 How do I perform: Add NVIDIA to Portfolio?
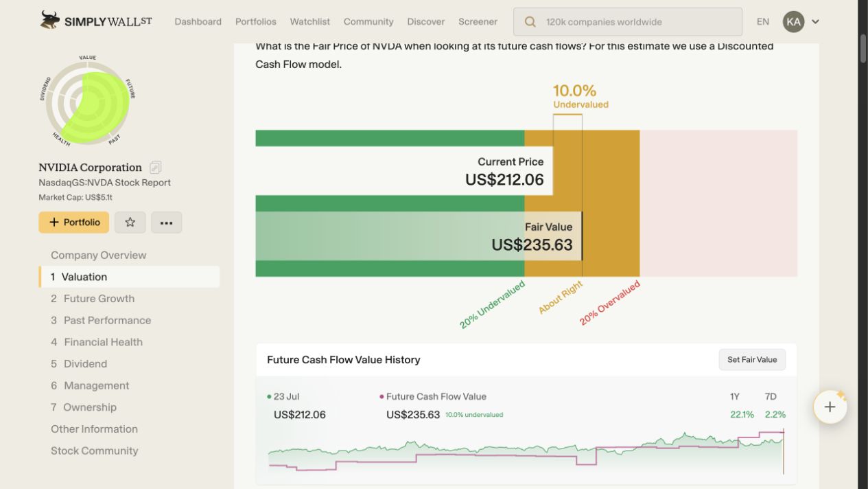coord(74,223)
